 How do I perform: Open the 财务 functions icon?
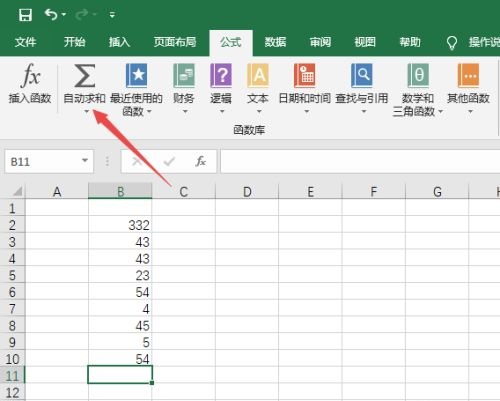coord(184,76)
